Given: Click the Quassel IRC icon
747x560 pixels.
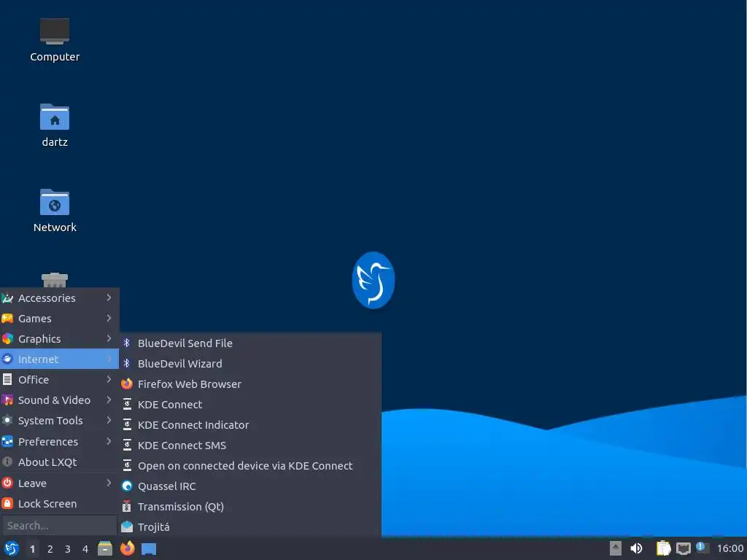Looking at the screenshot, I should tap(127, 486).
